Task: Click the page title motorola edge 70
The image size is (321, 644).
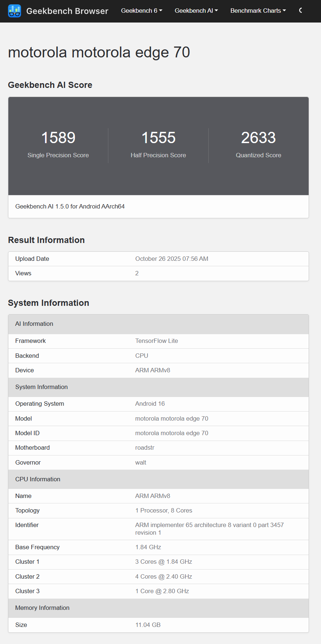Action: click(99, 52)
